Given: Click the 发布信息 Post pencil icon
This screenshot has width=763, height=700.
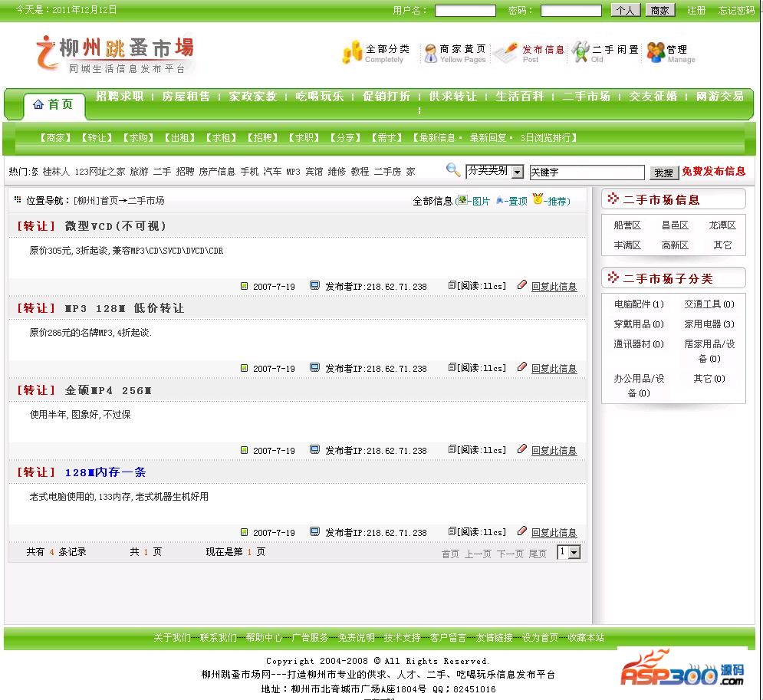Looking at the screenshot, I should pos(507,52).
